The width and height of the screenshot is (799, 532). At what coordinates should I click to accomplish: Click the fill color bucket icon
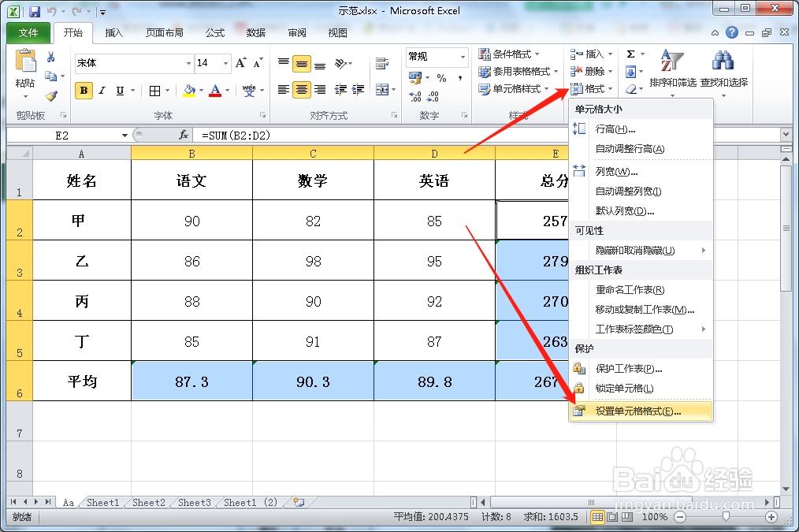pos(190,91)
